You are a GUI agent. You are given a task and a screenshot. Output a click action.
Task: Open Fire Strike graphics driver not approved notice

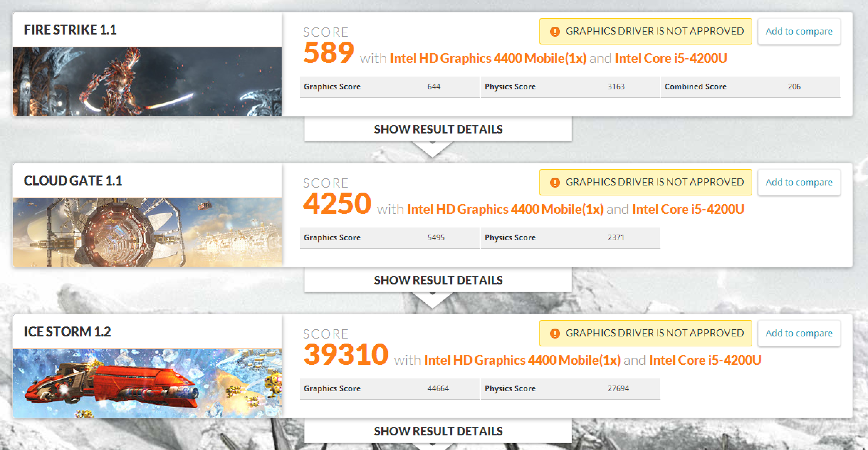click(645, 31)
